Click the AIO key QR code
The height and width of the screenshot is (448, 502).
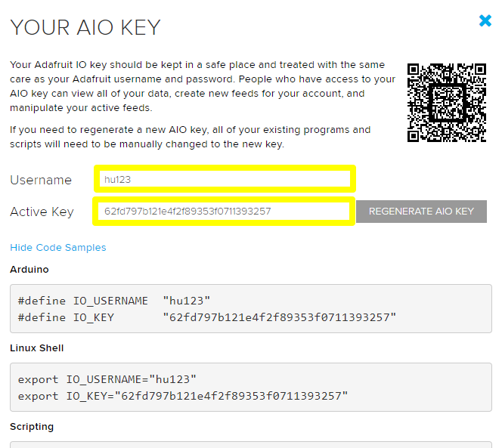point(446,102)
